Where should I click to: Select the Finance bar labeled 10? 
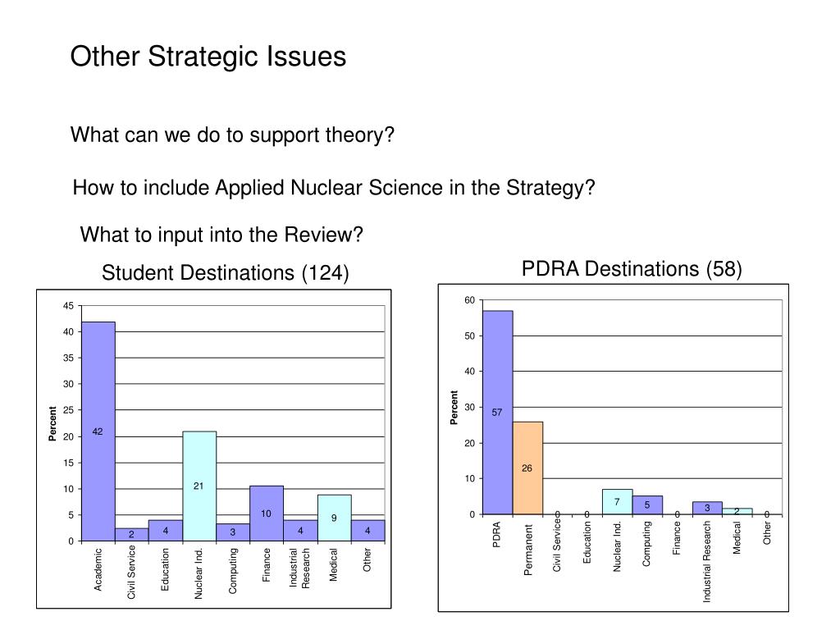(x=267, y=514)
